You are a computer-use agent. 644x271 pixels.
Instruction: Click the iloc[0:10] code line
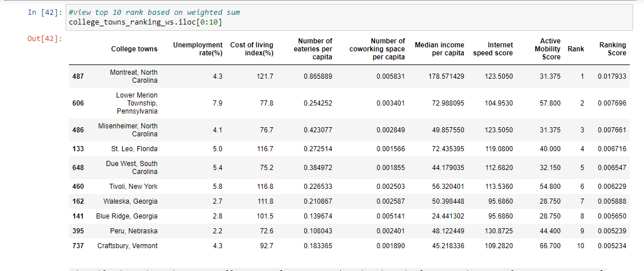[x=145, y=22]
